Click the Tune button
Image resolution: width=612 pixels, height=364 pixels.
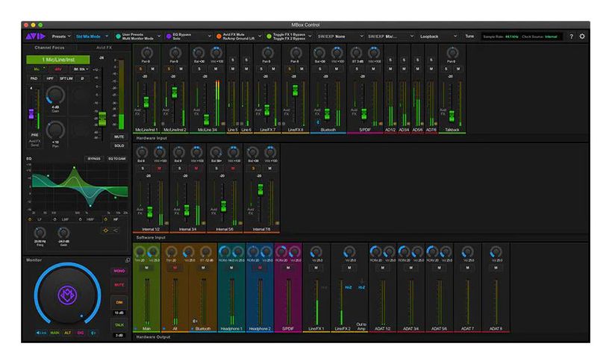pyautogui.click(x=469, y=37)
